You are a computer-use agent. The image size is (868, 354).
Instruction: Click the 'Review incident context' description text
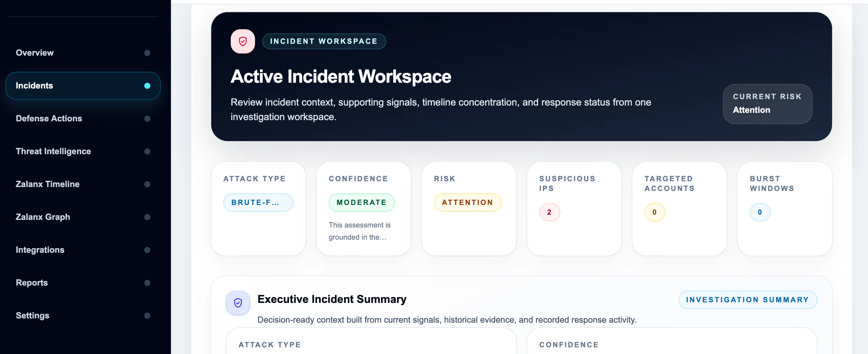point(441,109)
